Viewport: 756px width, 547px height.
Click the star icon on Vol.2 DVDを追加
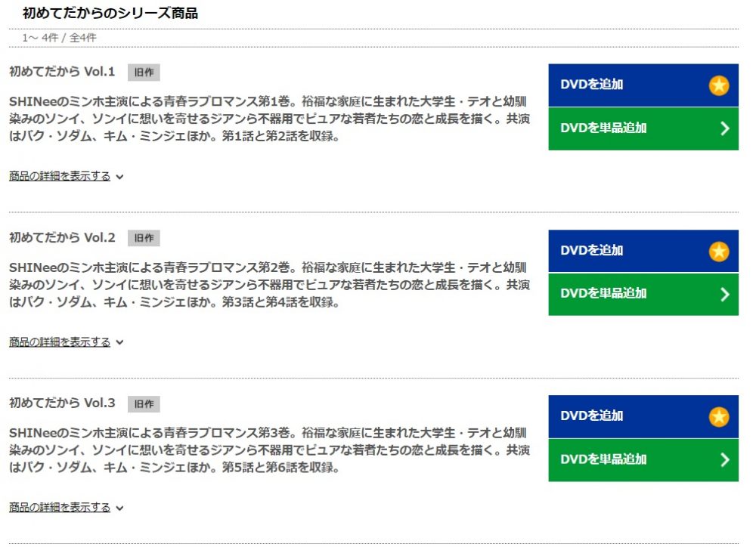coord(718,251)
